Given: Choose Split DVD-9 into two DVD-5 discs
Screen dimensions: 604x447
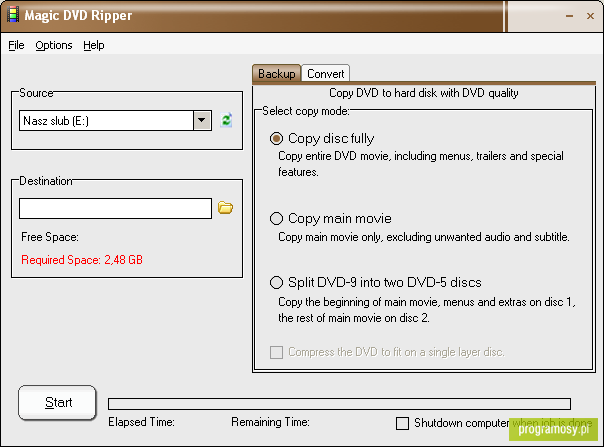Looking at the screenshot, I should pos(276,282).
